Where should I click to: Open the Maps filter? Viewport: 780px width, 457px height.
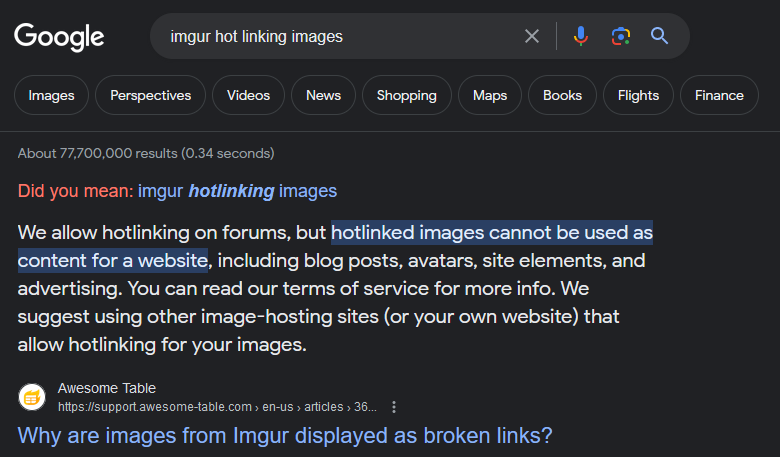[490, 96]
